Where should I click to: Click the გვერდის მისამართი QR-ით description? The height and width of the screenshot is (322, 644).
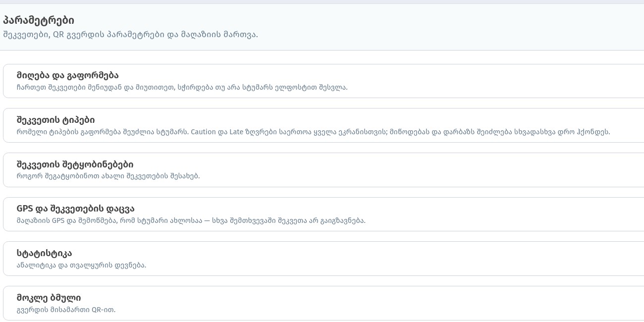pyautogui.click(x=66, y=310)
